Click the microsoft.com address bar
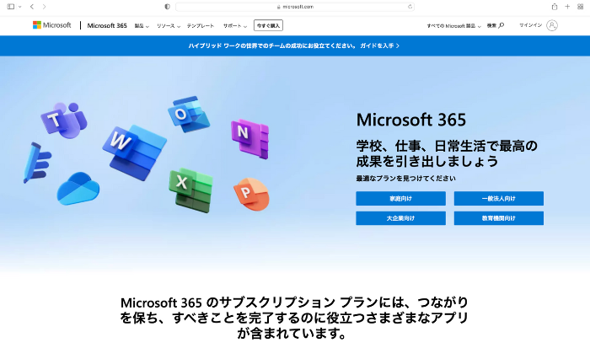The width and height of the screenshot is (590, 364). point(295,7)
